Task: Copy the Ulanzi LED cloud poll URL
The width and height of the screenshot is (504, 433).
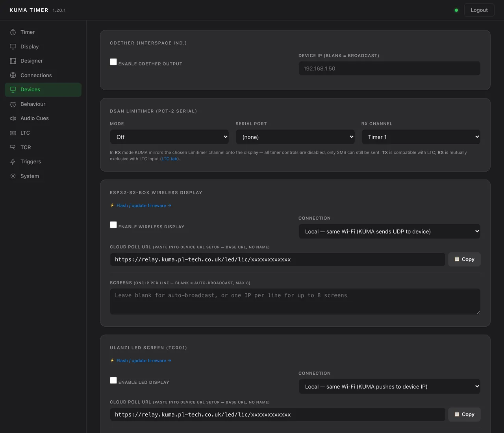Action: click(x=464, y=414)
